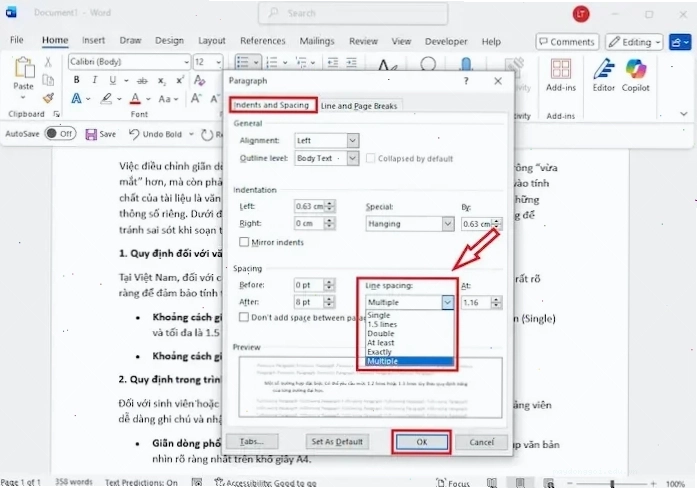697x488 pixels.
Task: Click Increase Indent icon
Action: click(x=351, y=62)
